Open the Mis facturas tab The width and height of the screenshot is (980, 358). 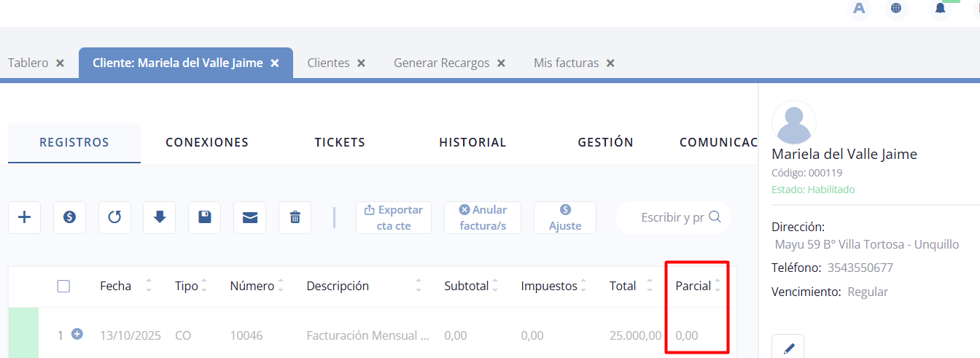pos(566,63)
